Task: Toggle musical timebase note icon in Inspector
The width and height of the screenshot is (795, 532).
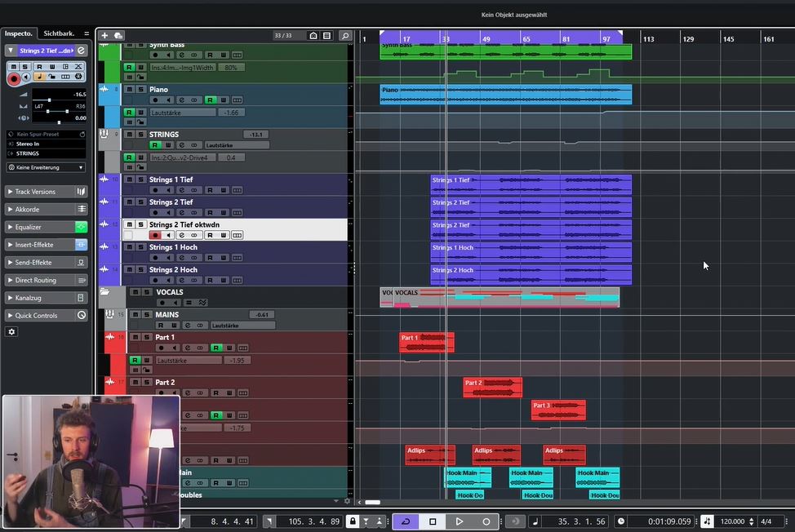Action: pos(39,77)
